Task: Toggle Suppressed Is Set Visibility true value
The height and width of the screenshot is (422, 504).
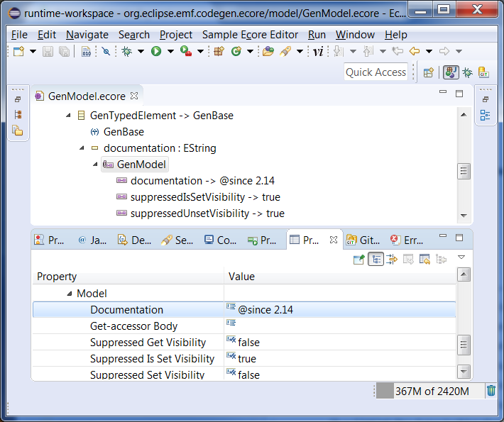Action: click(x=247, y=359)
